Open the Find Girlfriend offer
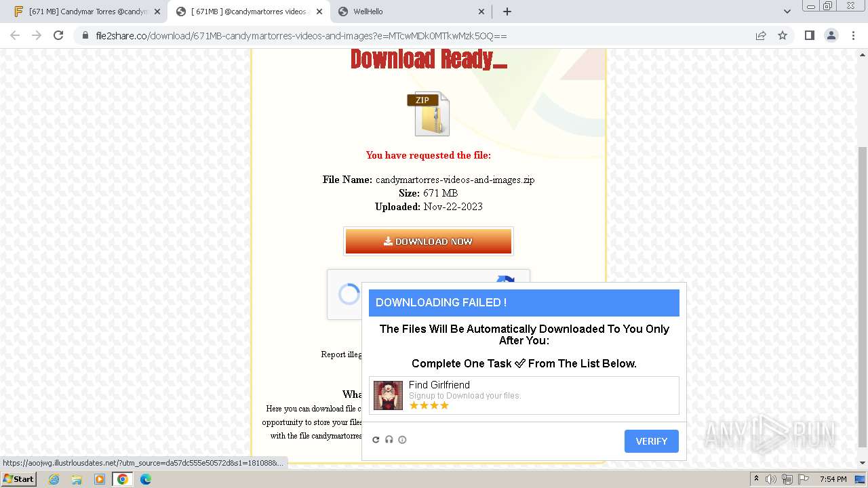This screenshot has height=488, width=868. coord(524,395)
